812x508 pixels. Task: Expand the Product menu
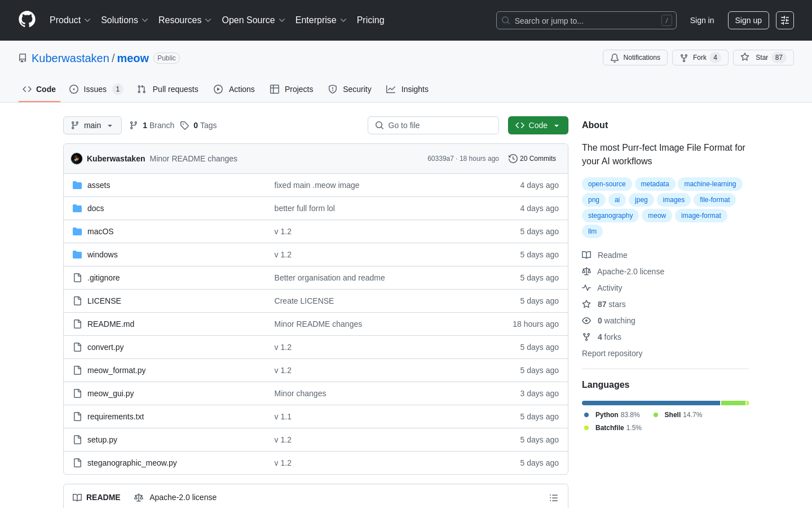[70, 20]
